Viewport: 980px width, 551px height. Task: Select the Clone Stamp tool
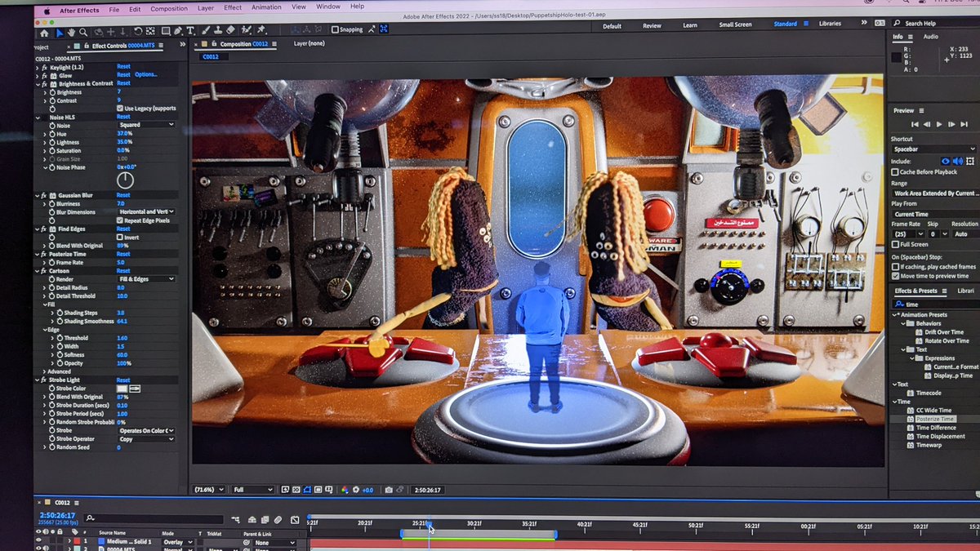pos(218,30)
